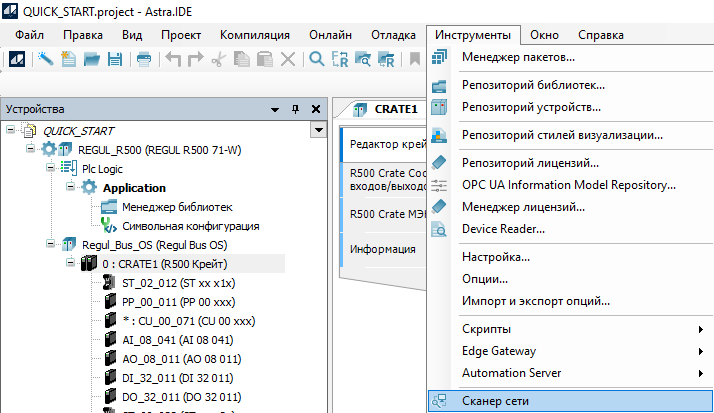714x413 pixels.
Task: Click the New file toolbar icon
Action: click(69, 59)
